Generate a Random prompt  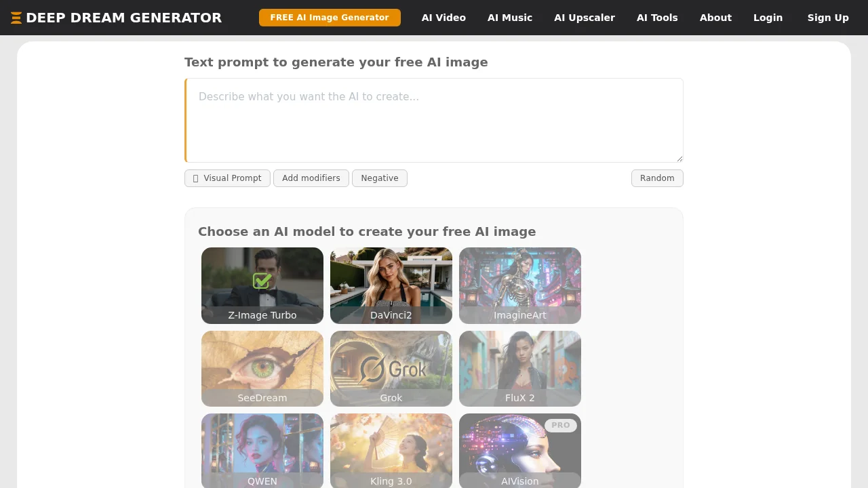657,178
